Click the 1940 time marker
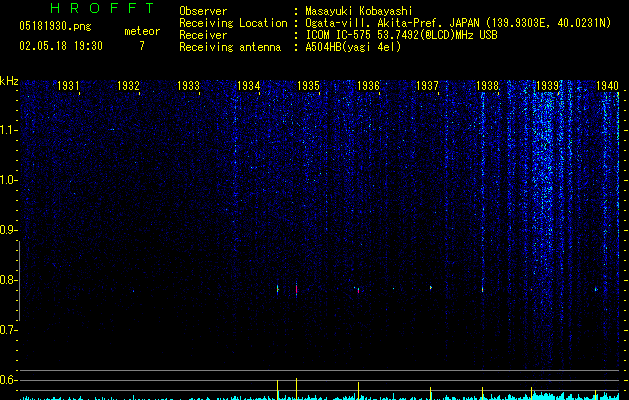Screen dimensions: 629x400 coord(607,85)
